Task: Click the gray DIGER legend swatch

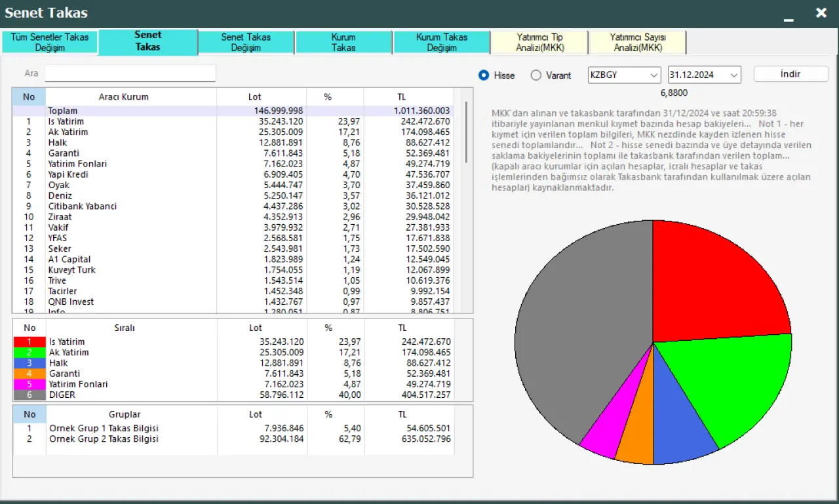Action: tap(29, 395)
